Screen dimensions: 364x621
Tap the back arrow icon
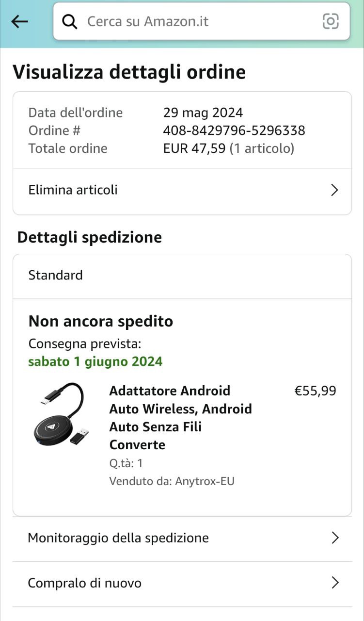pyautogui.click(x=19, y=21)
